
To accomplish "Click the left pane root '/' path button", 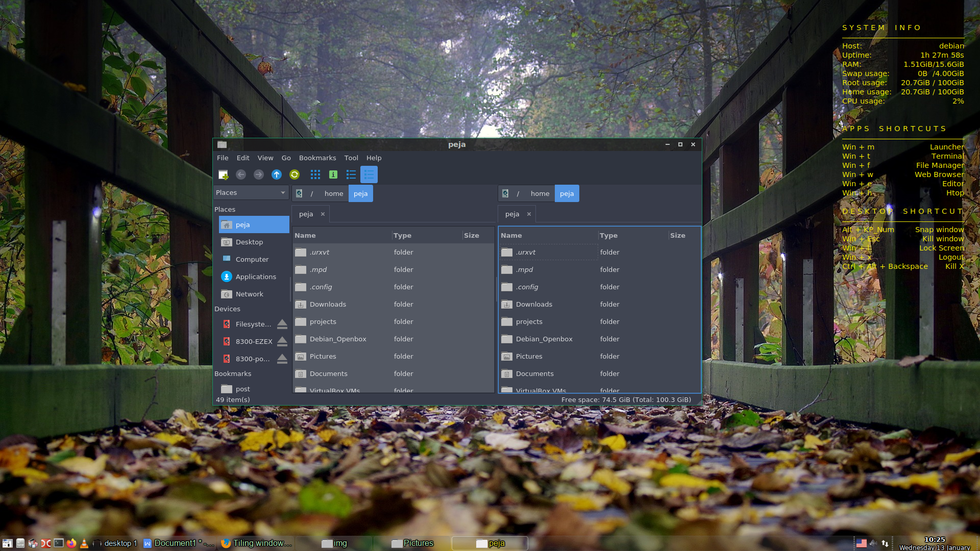I will (312, 193).
